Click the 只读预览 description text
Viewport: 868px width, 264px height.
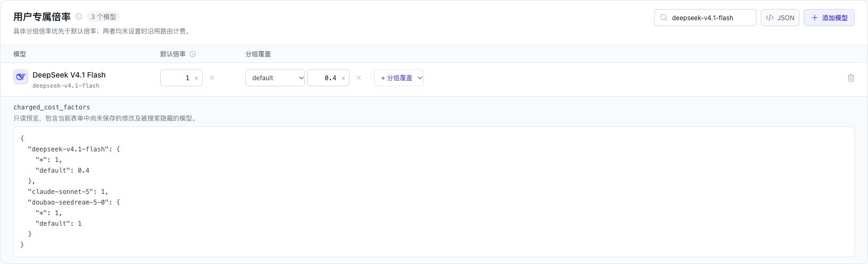(x=106, y=118)
